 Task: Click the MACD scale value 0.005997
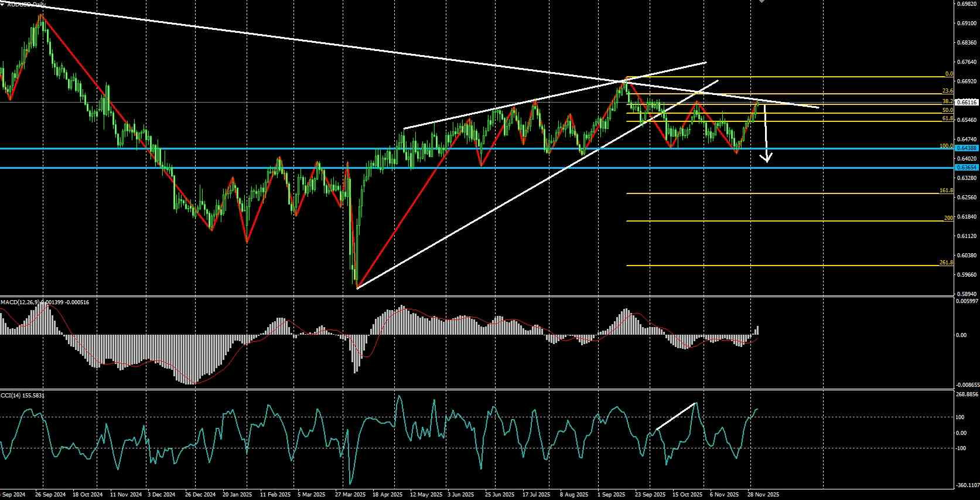[x=967, y=301]
